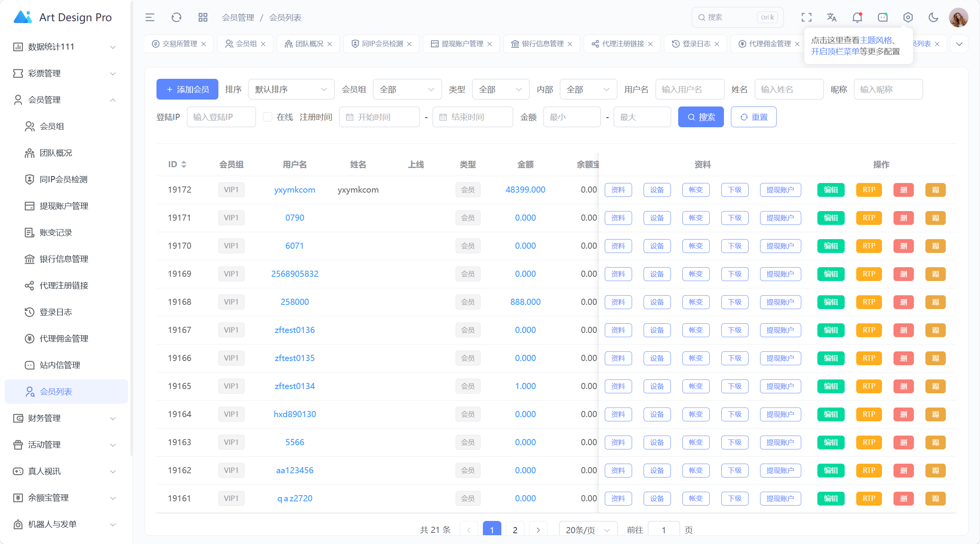Open the quick-entry grid icon
This screenshot has height=544, width=980.
[203, 17]
